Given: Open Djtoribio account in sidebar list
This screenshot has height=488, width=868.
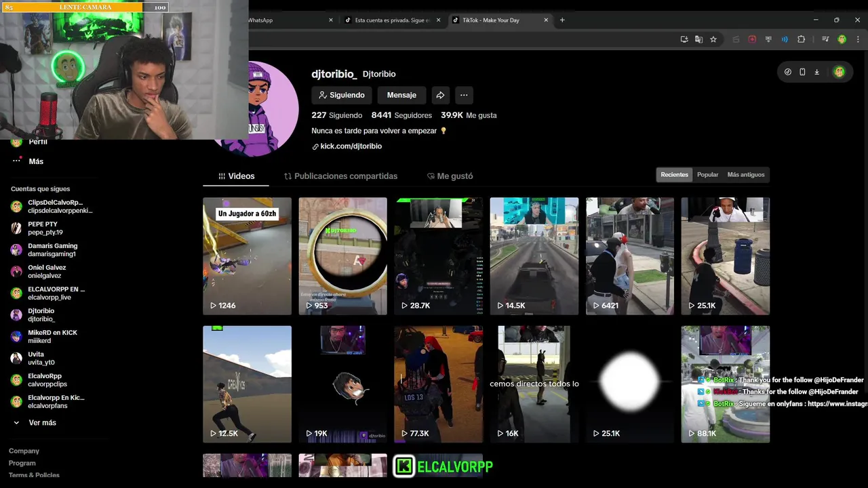Looking at the screenshot, I should tap(33, 315).
